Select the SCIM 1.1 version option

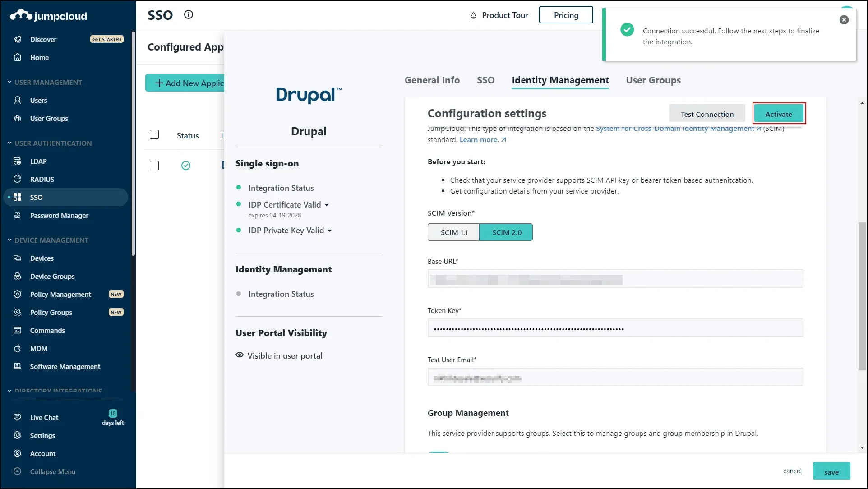coord(453,232)
